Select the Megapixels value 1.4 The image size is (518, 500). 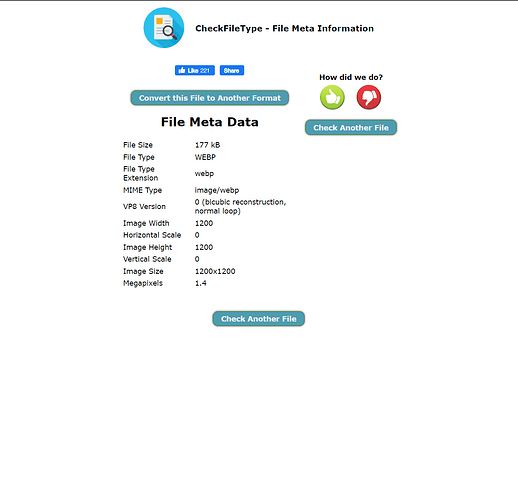point(201,283)
